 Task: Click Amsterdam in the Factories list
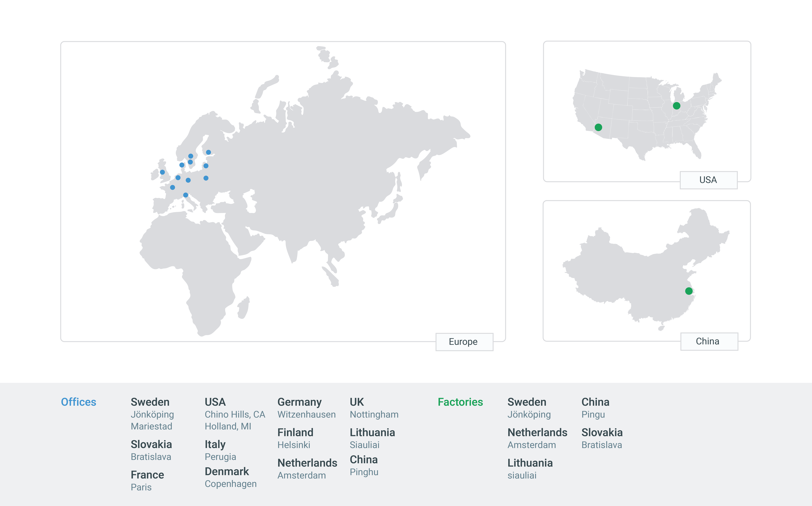[x=532, y=445]
